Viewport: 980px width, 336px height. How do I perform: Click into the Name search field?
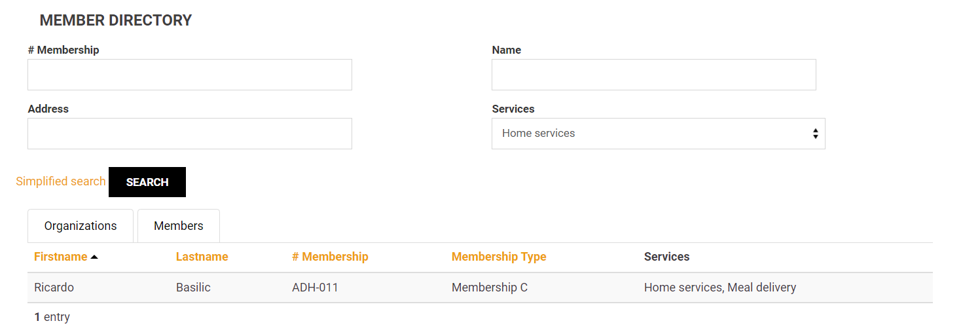653,75
